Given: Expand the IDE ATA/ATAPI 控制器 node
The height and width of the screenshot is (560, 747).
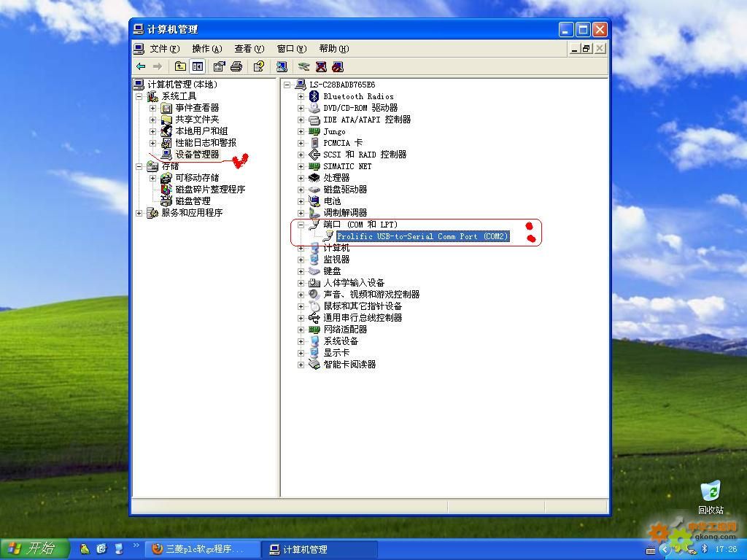Looking at the screenshot, I should pyautogui.click(x=301, y=120).
